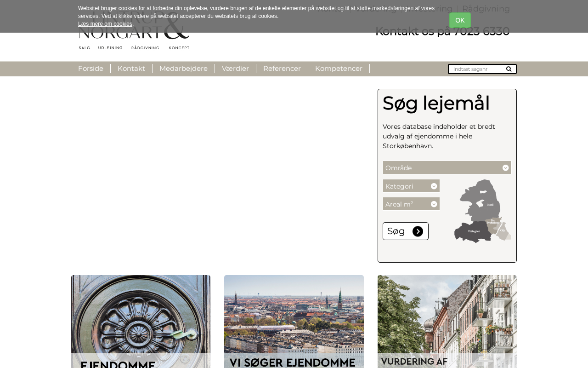Viewport: 588px width, 368px height.
Task: Go to Kompetencer
Action: 339,69
